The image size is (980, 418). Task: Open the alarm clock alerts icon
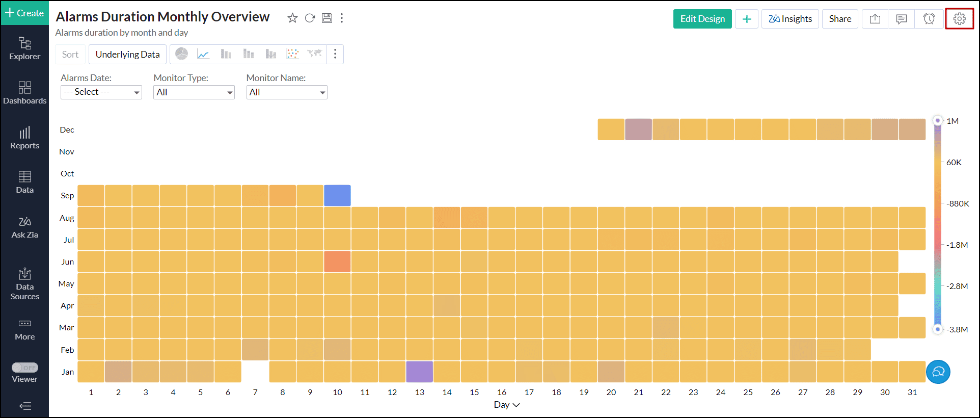(929, 19)
